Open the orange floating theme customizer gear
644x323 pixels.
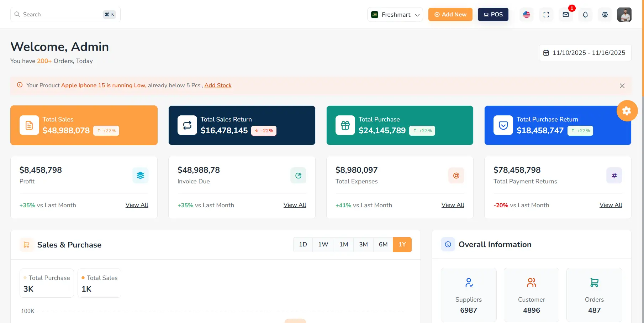point(627,111)
